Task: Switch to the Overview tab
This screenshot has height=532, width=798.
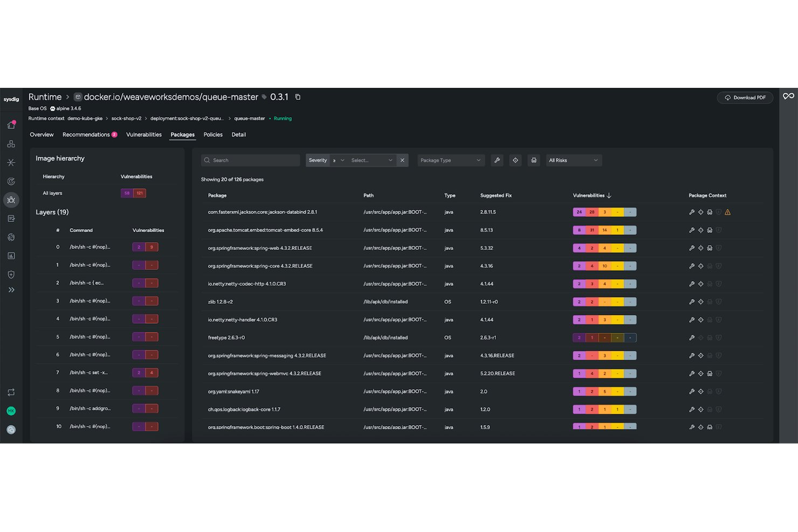Action: click(42, 135)
